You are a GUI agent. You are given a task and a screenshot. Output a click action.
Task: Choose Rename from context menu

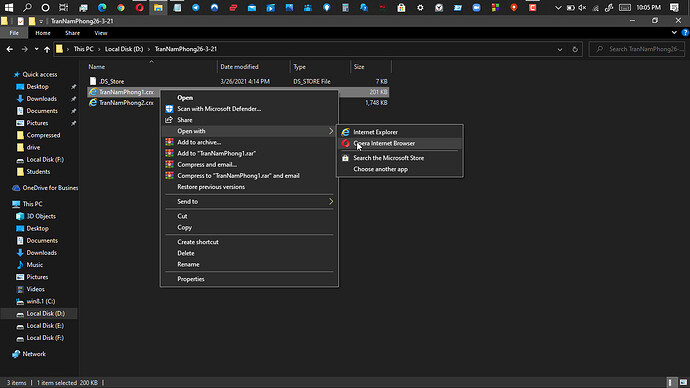point(249,264)
